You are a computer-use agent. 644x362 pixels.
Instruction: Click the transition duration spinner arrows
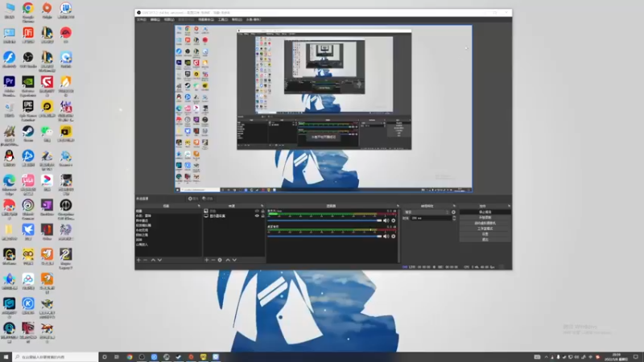coord(454,218)
